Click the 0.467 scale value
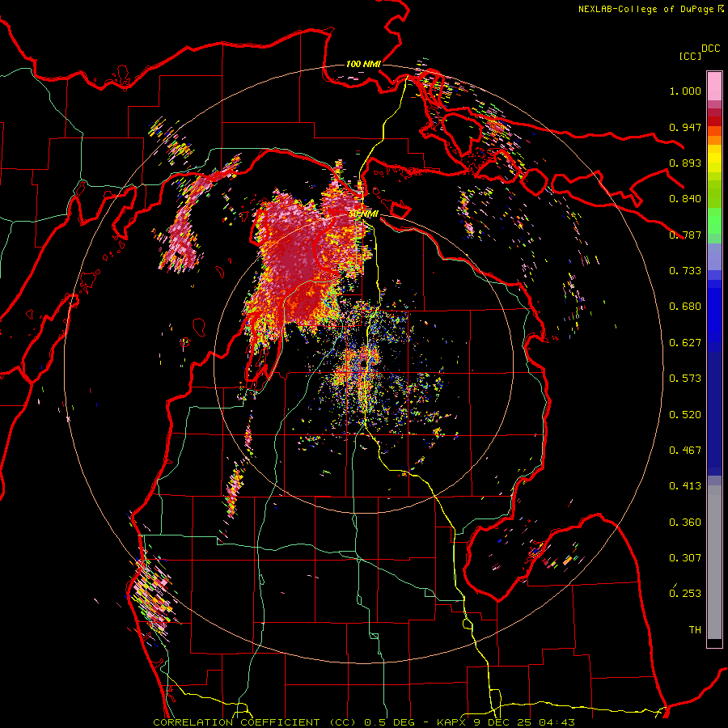This screenshot has width=728, height=728. point(685,451)
